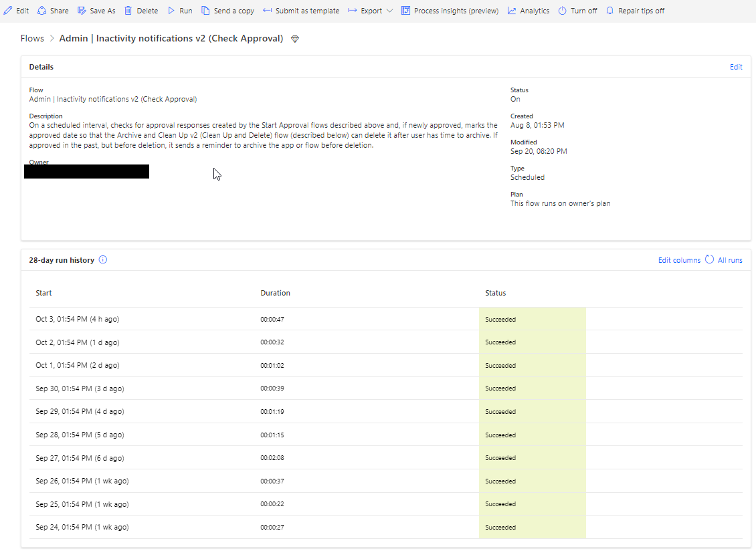The height and width of the screenshot is (559, 756).
Task: Click the globe icon beside the flow title
Action: (294, 39)
